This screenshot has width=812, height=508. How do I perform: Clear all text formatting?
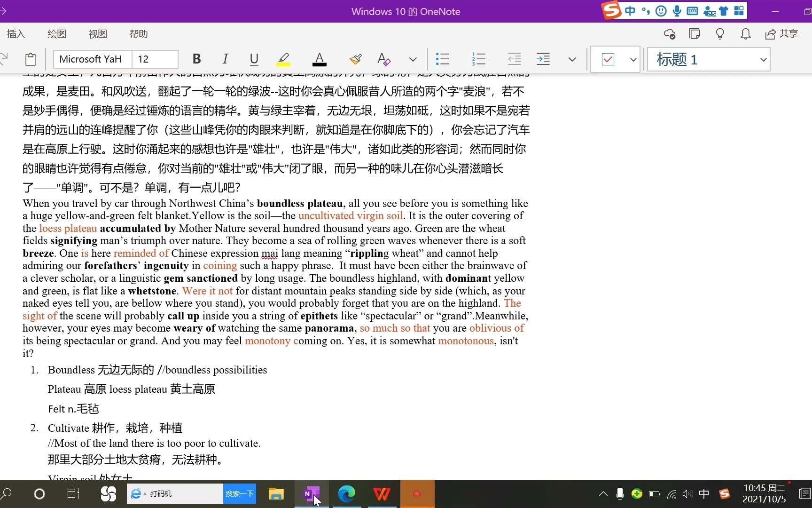tap(384, 59)
